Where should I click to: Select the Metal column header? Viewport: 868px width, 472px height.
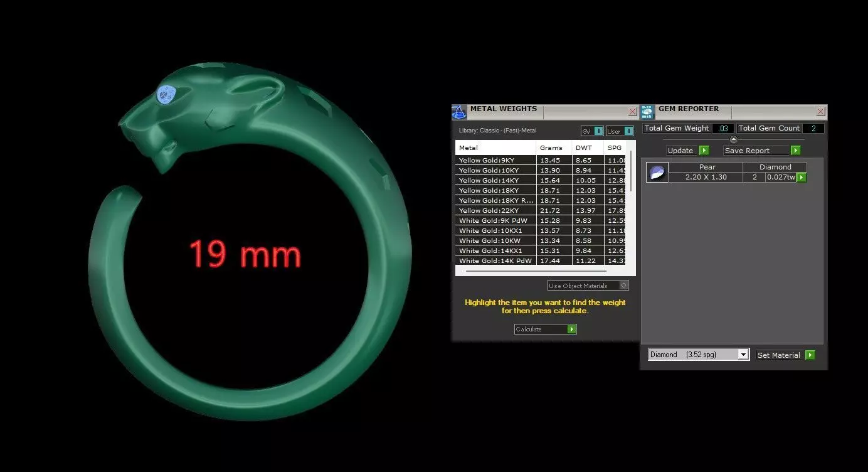point(495,147)
